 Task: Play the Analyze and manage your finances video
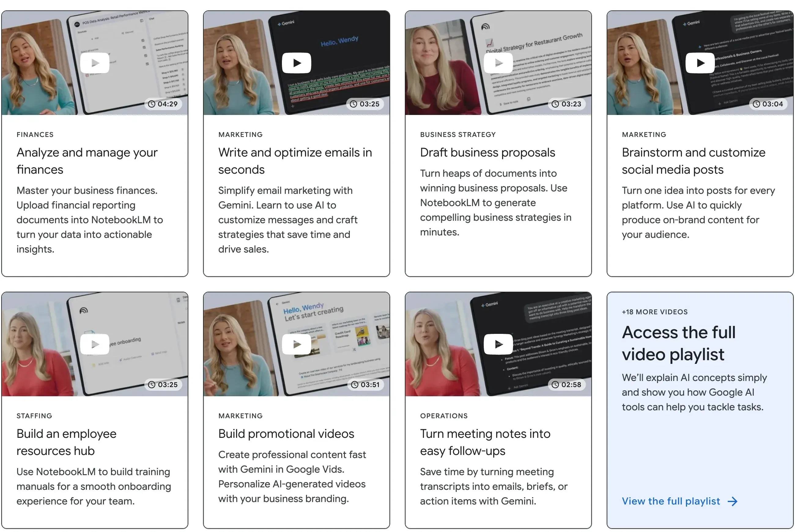[x=95, y=63]
